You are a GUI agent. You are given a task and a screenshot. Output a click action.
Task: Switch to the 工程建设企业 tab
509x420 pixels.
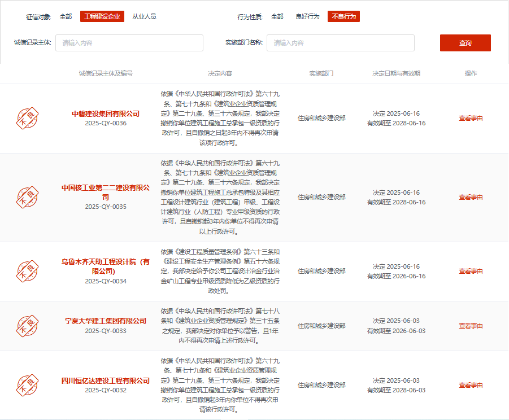pyautogui.click(x=103, y=17)
